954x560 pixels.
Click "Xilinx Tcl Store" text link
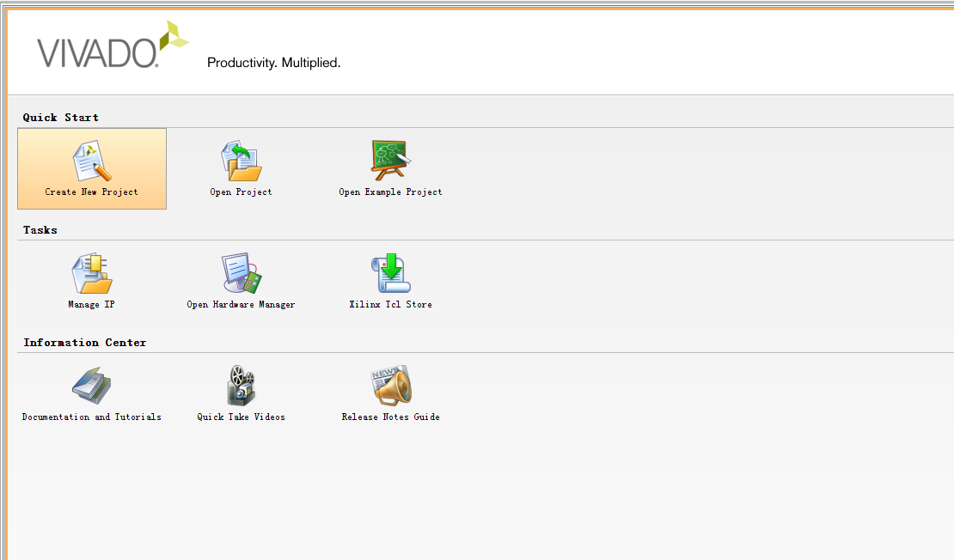point(390,305)
